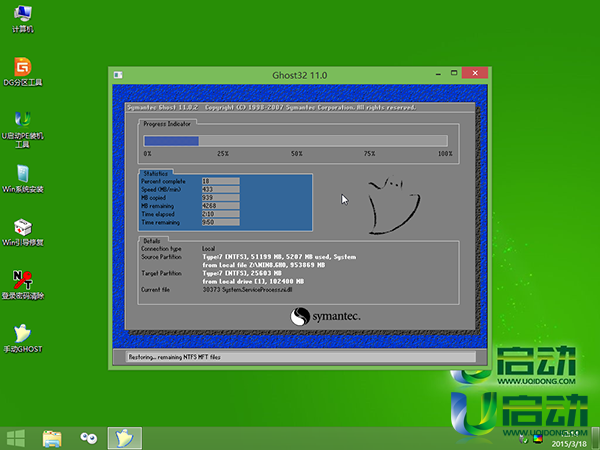Open the 计算机 desktop icon

[x=23, y=19]
